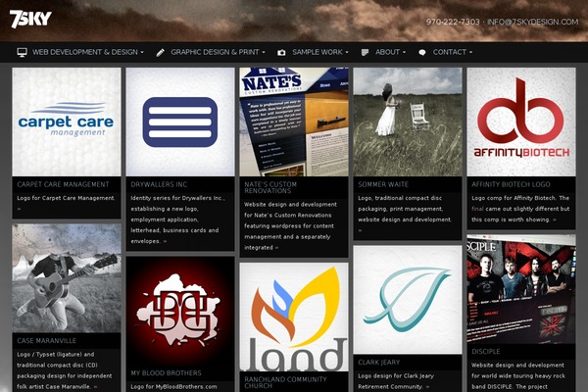The image size is (588, 392).
Task: Click read-more arrow after 'folk artist Case Maranville.'
Action: coord(96,387)
